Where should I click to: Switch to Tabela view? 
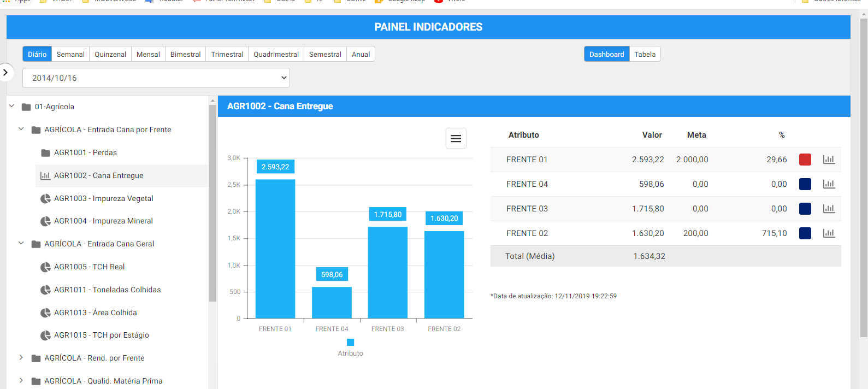(645, 54)
